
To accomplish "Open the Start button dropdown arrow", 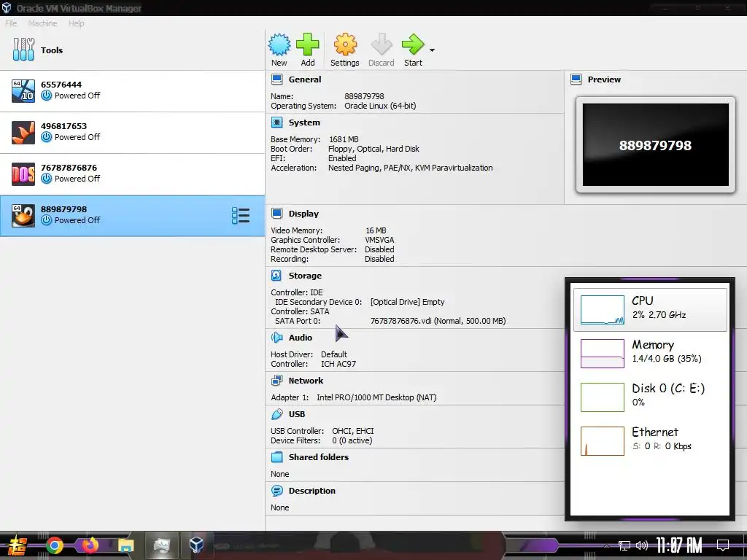I will (x=432, y=50).
